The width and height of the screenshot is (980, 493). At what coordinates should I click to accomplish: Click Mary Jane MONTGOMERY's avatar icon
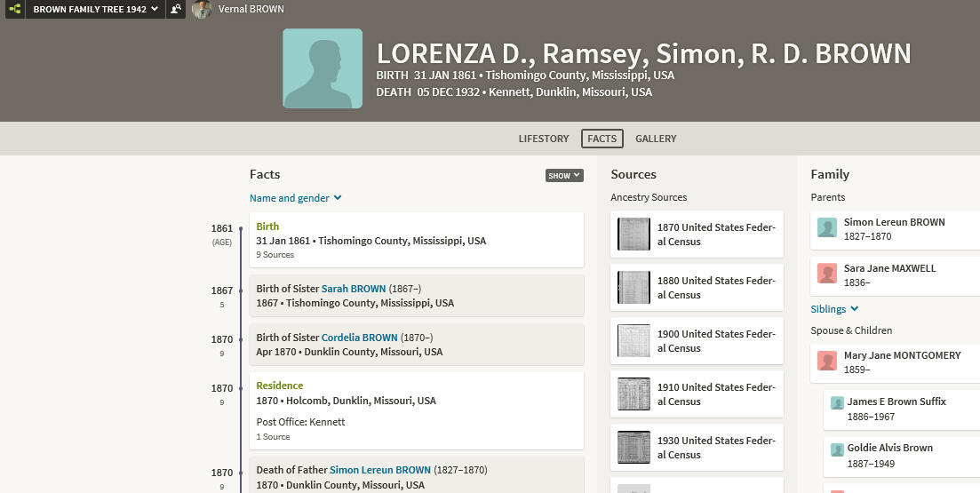pos(827,361)
